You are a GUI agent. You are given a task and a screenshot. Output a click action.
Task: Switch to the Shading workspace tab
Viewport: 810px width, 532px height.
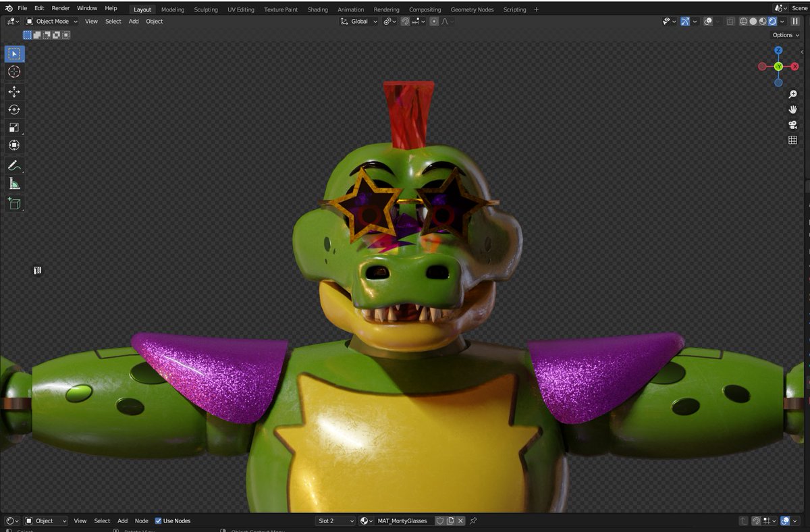coord(318,9)
